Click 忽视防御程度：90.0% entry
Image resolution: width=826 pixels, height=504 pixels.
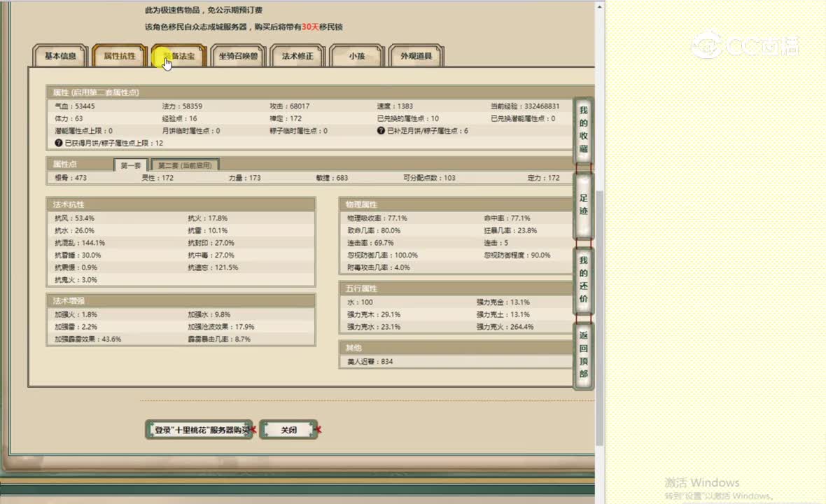[517, 255]
